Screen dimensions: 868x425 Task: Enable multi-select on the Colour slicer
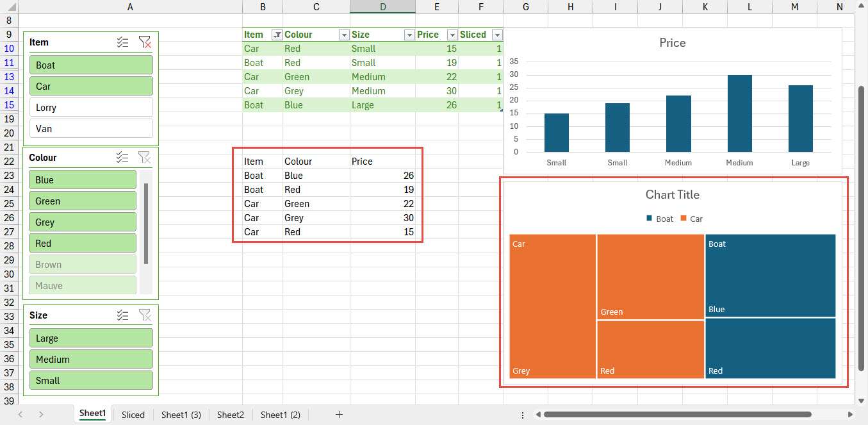(x=122, y=157)
